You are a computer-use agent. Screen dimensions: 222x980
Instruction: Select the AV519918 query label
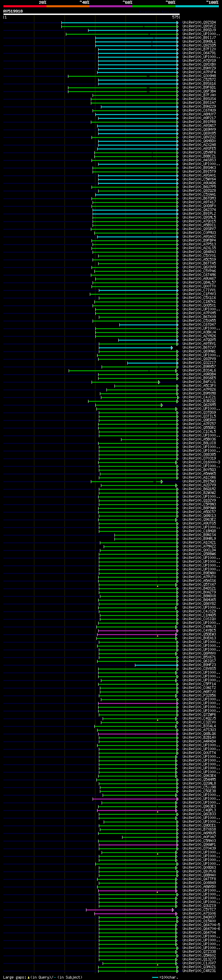[x=13, y=11]
